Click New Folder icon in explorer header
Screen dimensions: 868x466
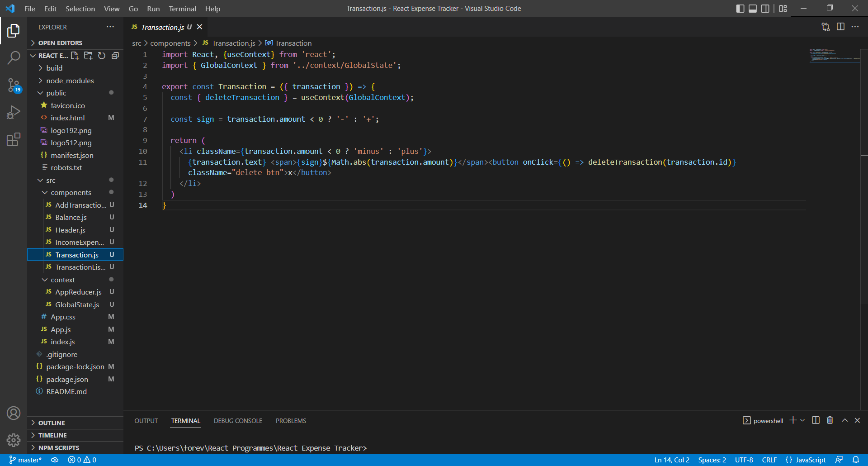click(88, 56)
